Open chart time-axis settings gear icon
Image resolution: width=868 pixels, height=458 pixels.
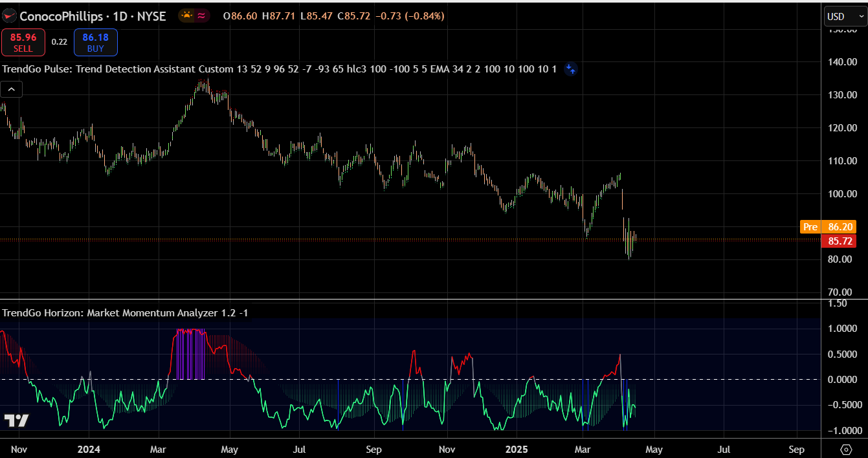(x=845, y=449)
